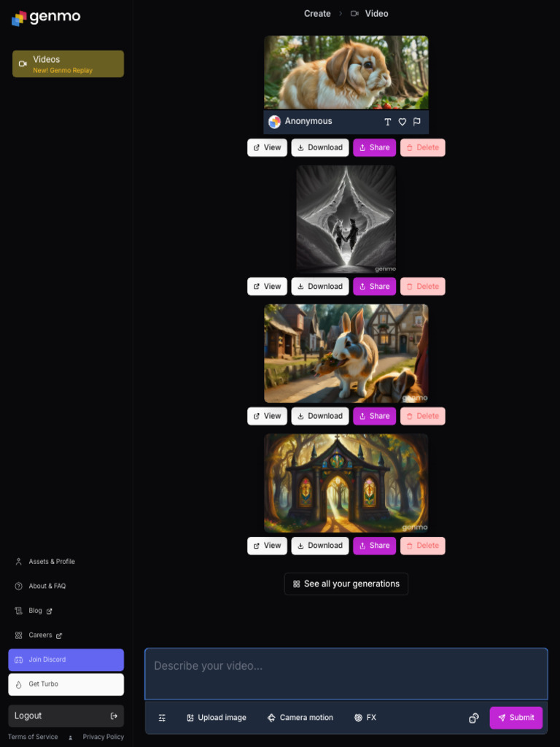Click See all your generations
Viewport: 560px width, 747px height.
click(x=346, y=584)
